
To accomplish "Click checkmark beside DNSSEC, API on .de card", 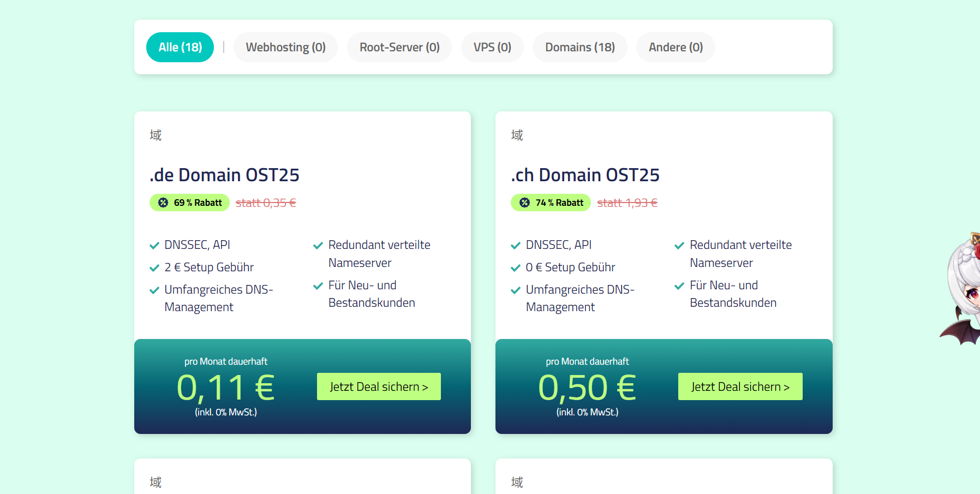I will click(x=154, y=246).
